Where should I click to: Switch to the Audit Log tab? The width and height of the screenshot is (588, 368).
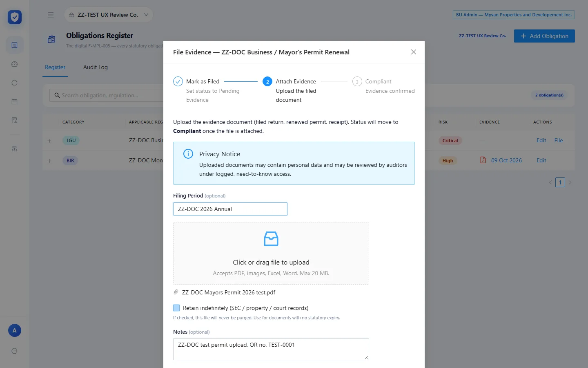96,67
